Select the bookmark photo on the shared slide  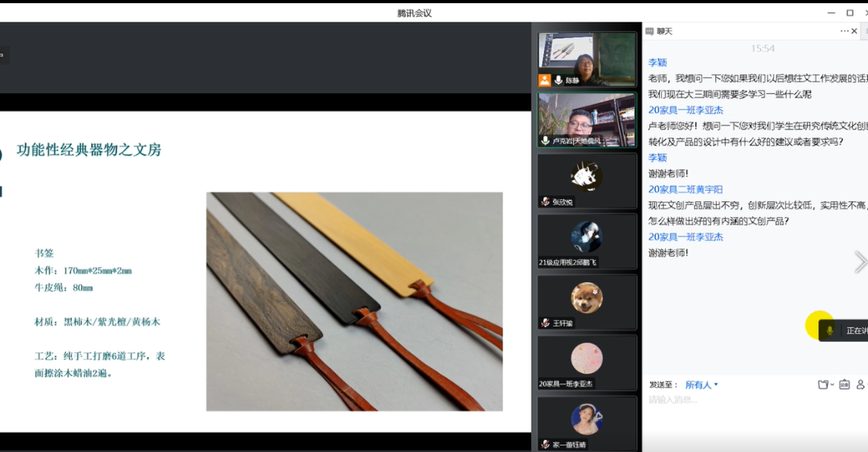point(354,302)
